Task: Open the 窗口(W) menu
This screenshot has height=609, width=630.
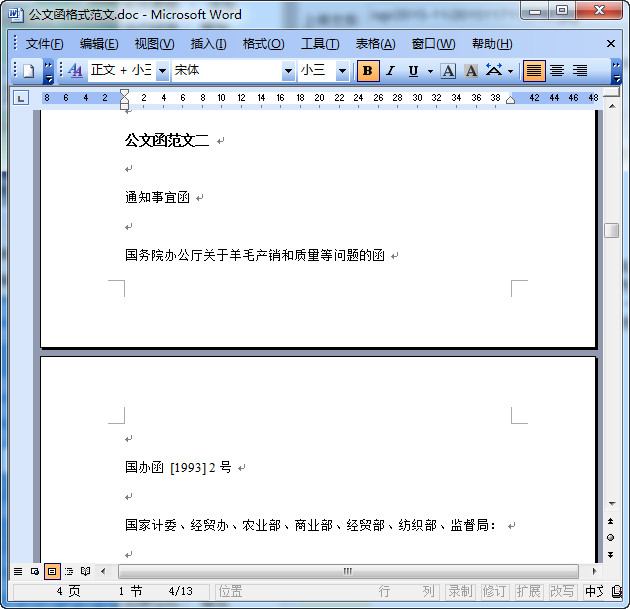Action: [x=433, y=44]
